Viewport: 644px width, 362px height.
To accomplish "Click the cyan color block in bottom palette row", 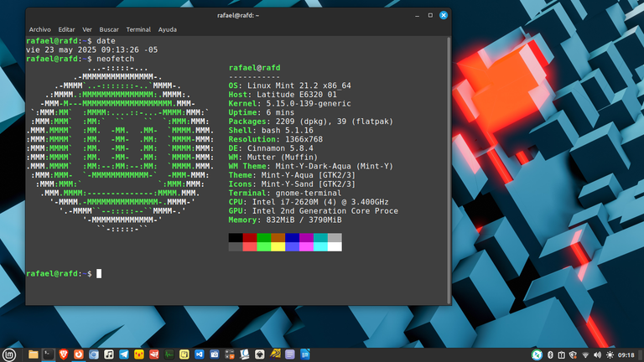I will [x=320, y=246].
